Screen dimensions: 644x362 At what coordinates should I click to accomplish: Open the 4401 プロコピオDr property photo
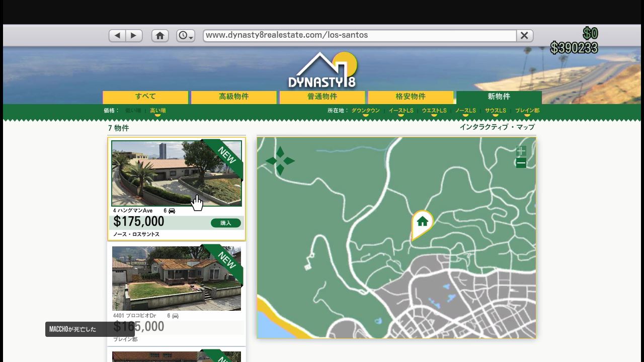(177, 278)
